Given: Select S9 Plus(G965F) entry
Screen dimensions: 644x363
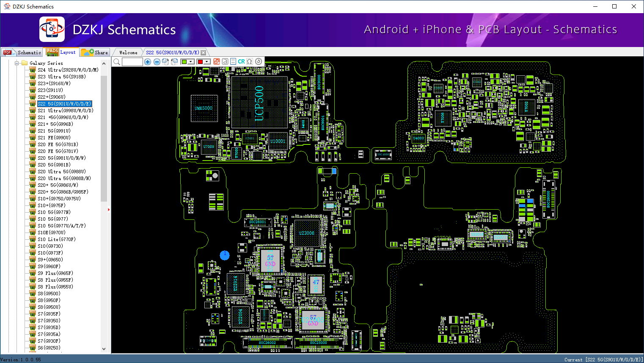Looking at the screenshot, I should [x=55, y=273].
